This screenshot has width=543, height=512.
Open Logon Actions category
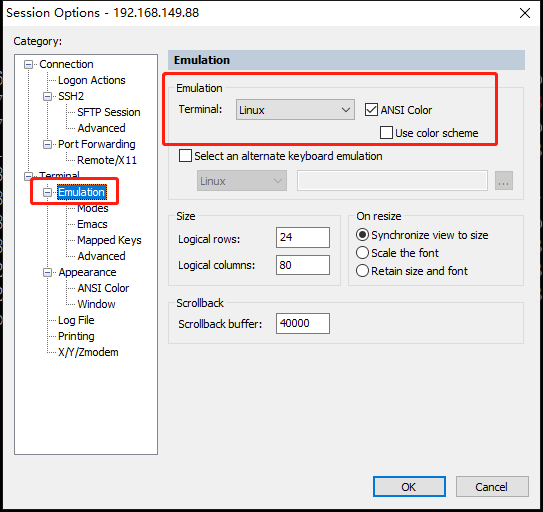91,80
